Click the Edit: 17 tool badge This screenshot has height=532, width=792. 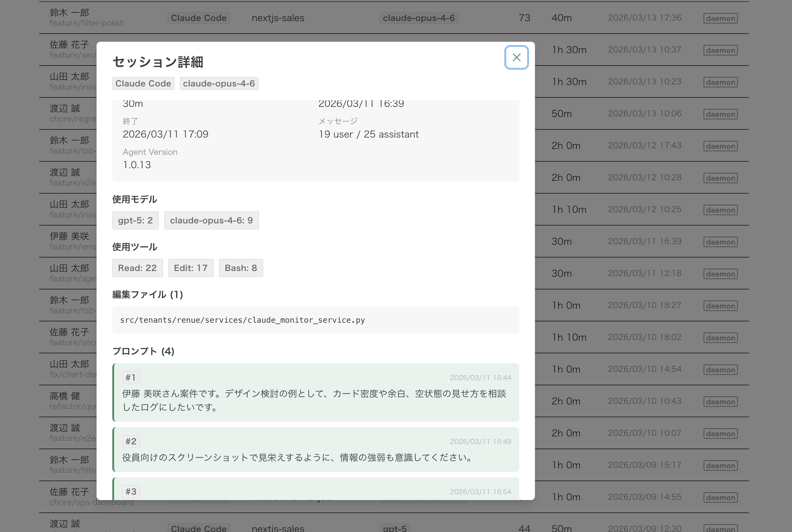click(190, 268)
